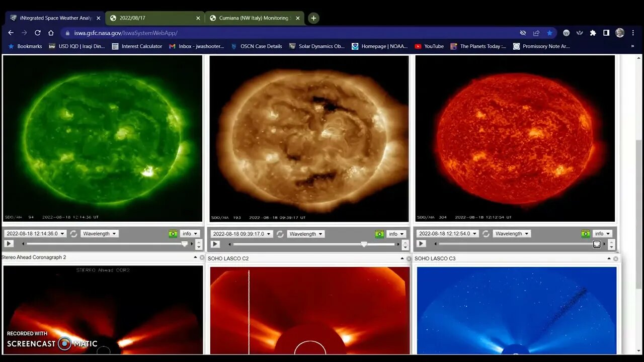
Task: Open the USD IQD bookmark
Action: (77, 46)
